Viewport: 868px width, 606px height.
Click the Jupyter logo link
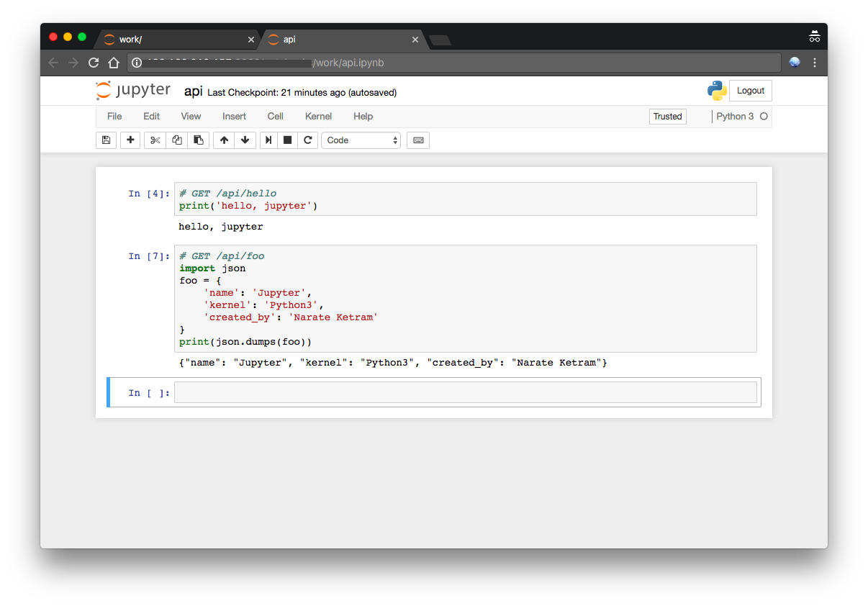point(134,91)
